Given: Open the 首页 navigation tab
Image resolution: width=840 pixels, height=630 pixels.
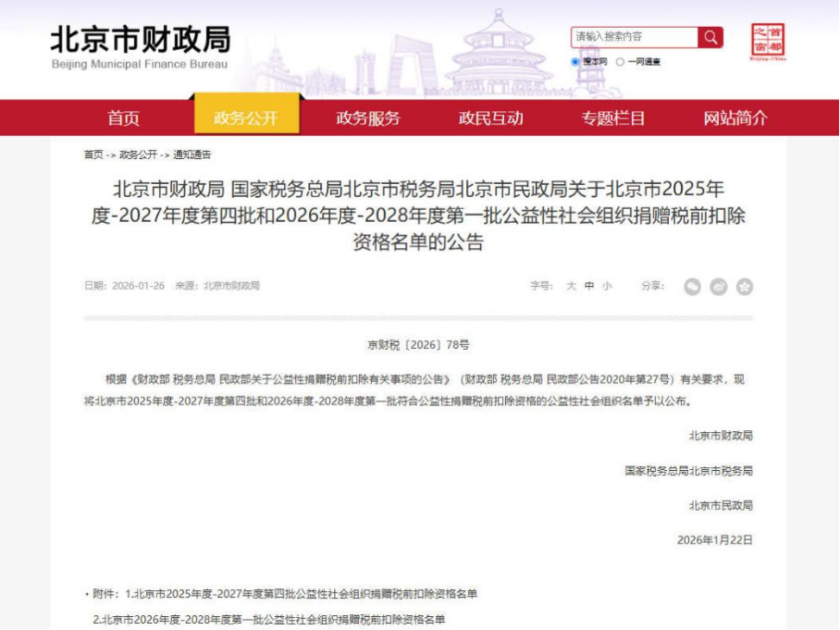Looking at the screenshot, I should (x=123, y=117).
